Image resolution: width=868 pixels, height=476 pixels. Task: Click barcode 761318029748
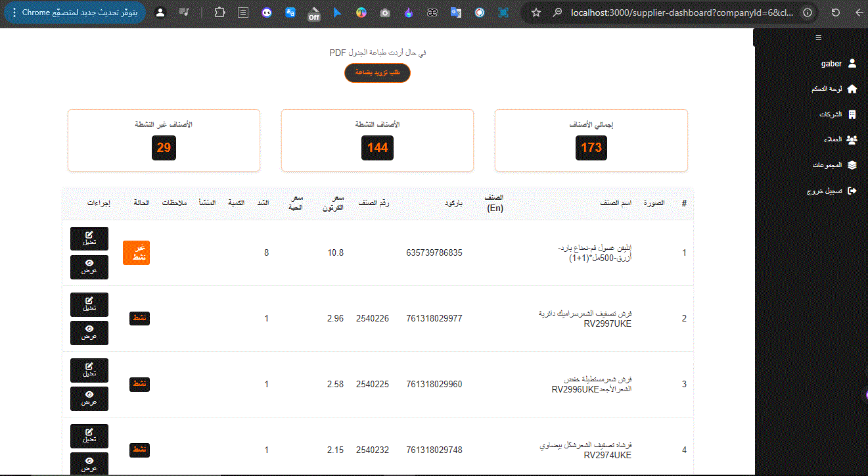[434, 450]
